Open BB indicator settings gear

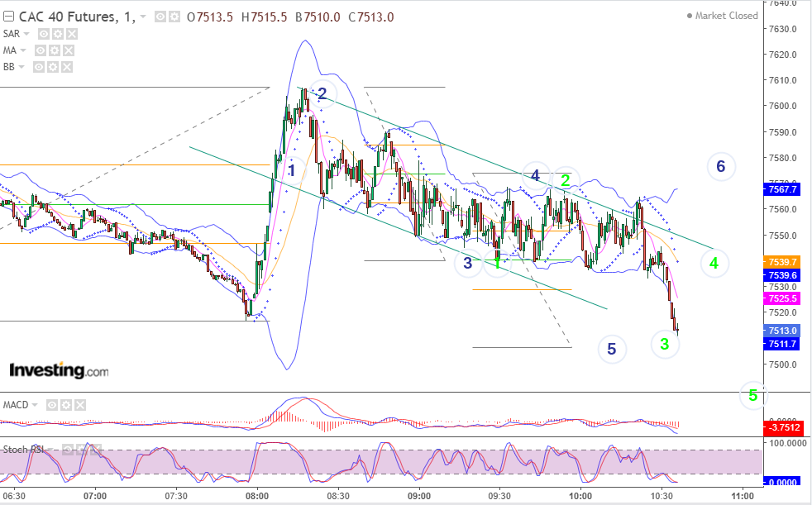[x=53, y=67]
